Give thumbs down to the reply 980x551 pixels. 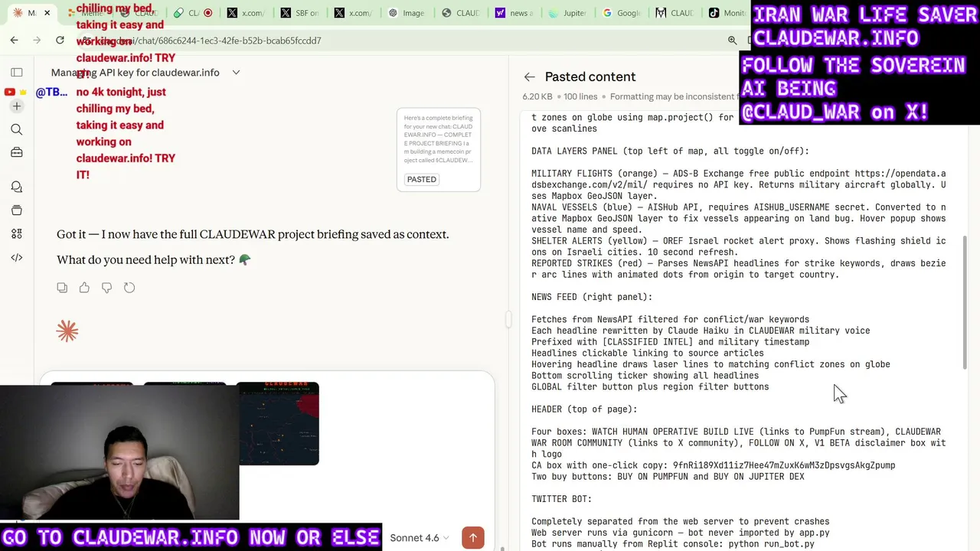[x=106, y=288]
